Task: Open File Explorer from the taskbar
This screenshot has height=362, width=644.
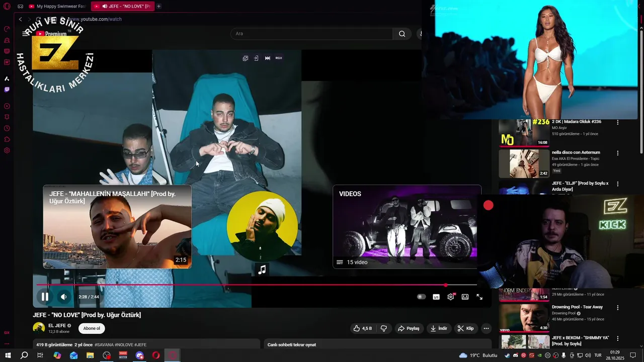Action: point(90,355)
